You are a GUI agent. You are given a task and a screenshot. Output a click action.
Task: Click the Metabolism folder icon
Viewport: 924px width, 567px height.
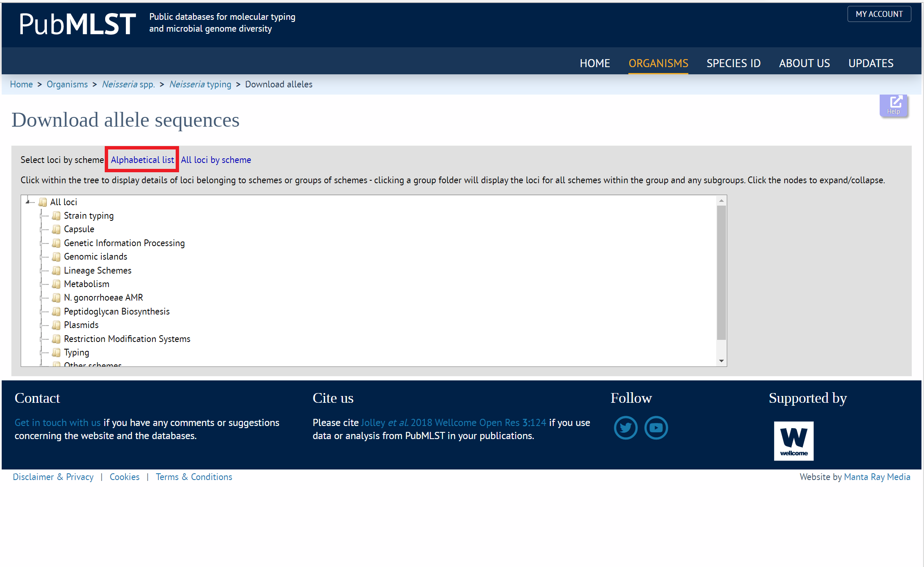tap(56, 284)
